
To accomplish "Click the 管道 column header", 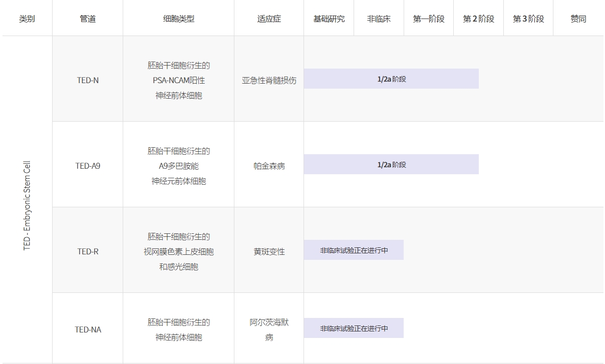I will [x=88, y=19].
